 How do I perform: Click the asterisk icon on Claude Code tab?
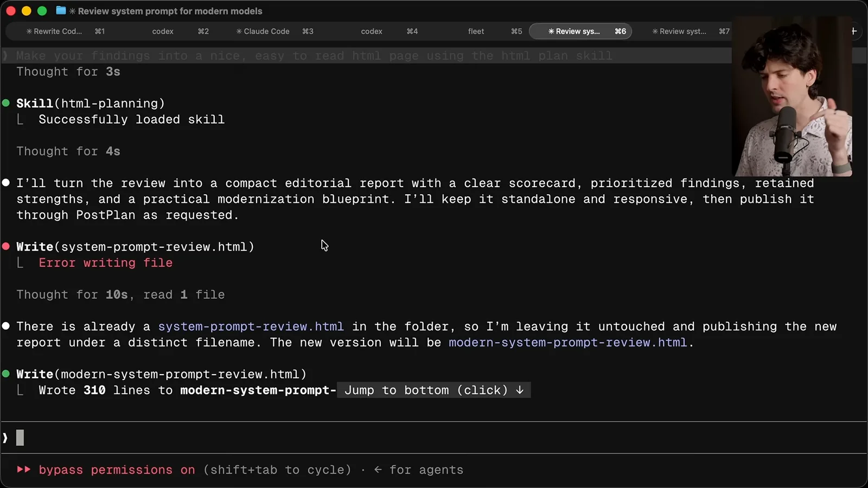pyautogui.click(x=239, y=31)
